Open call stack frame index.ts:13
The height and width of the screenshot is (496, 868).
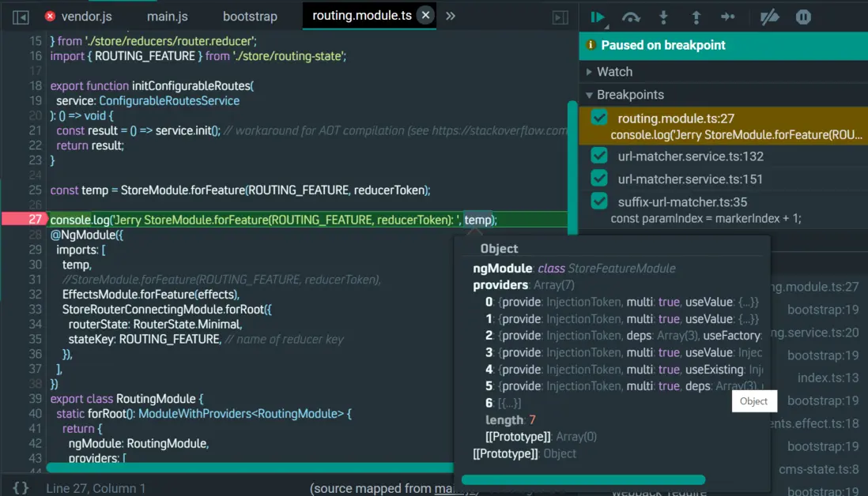[x=828, y=378]
